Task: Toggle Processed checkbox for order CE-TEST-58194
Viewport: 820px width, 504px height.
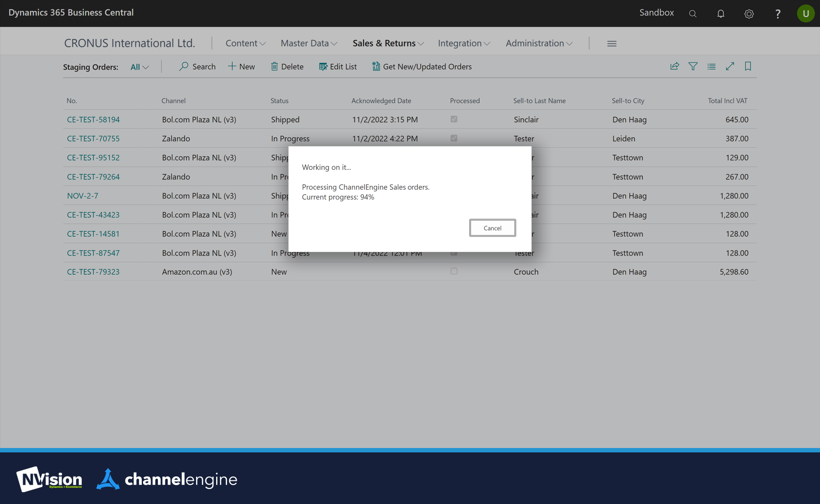Action: coord(454,119)
